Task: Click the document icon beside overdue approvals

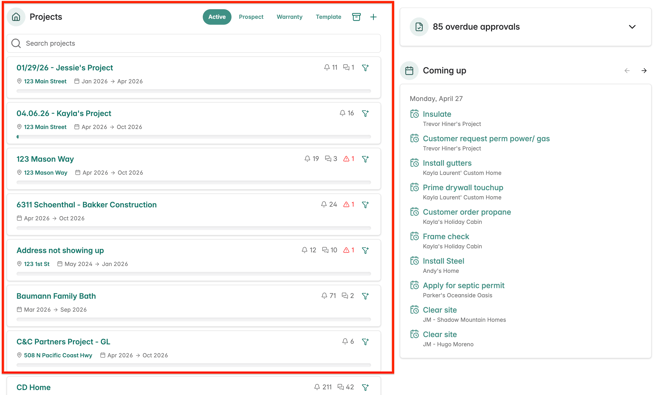Action: point(419,27)
